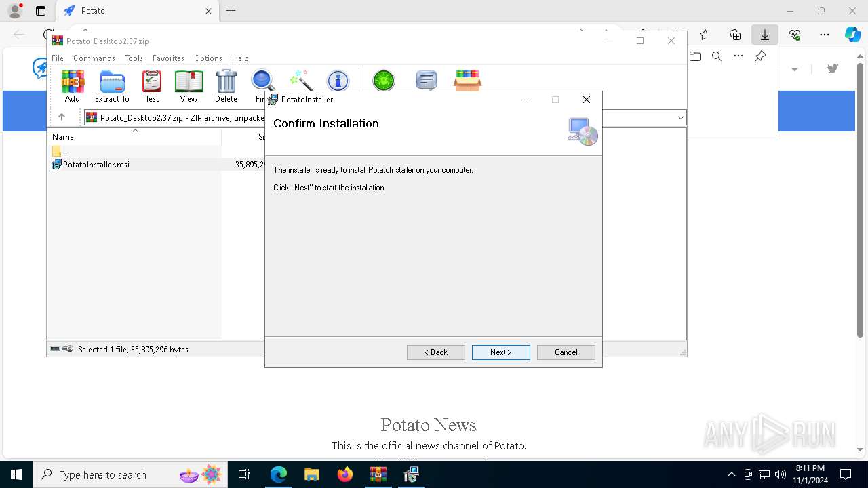Click the SFX archive box icon
The height and width of the screenshot is (488, 868).
467,81
